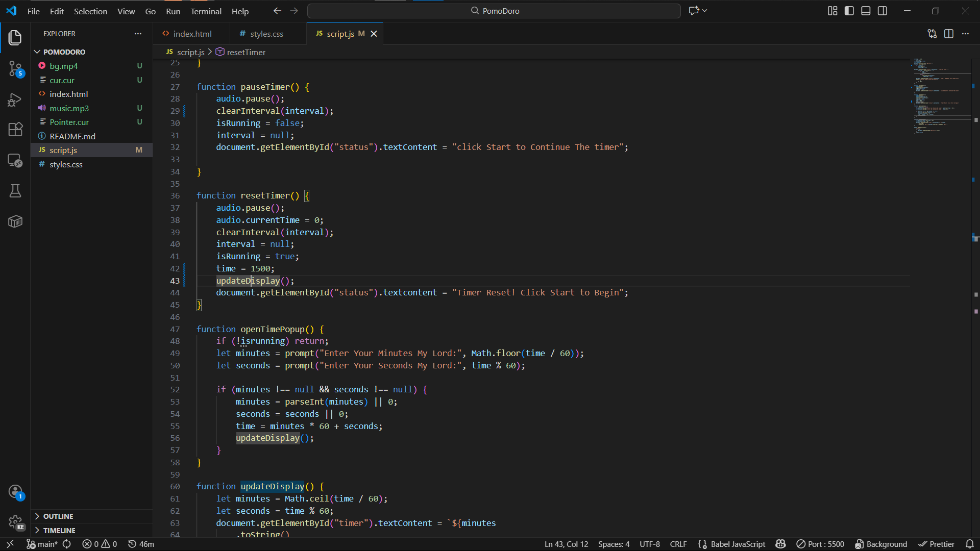The image size is (980, 551).
Task: Click the split editor right icon
Action: click(x=949, y=34)
